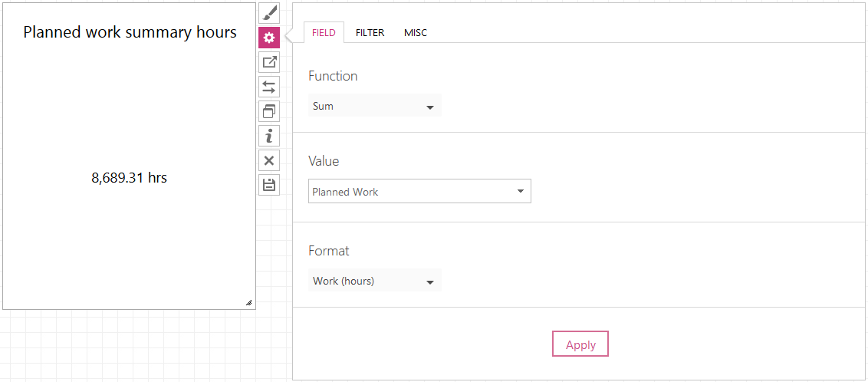Remove the widget with the X icon
868x382 pixels.
(x=269, y=160)
